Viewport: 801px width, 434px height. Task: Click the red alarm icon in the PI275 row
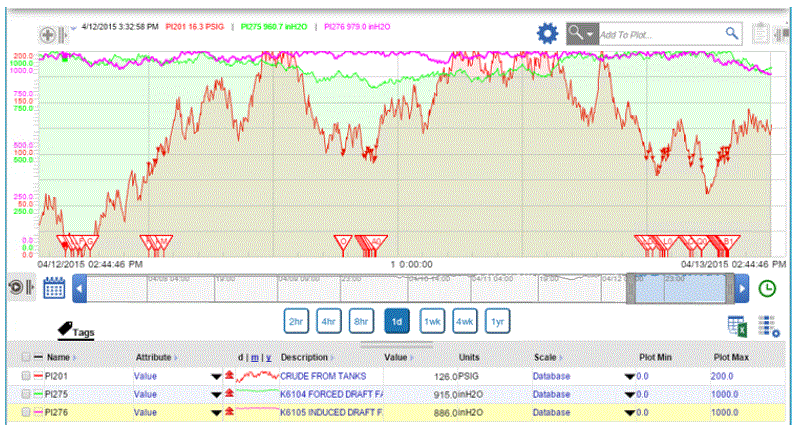(x=229, y=393)
